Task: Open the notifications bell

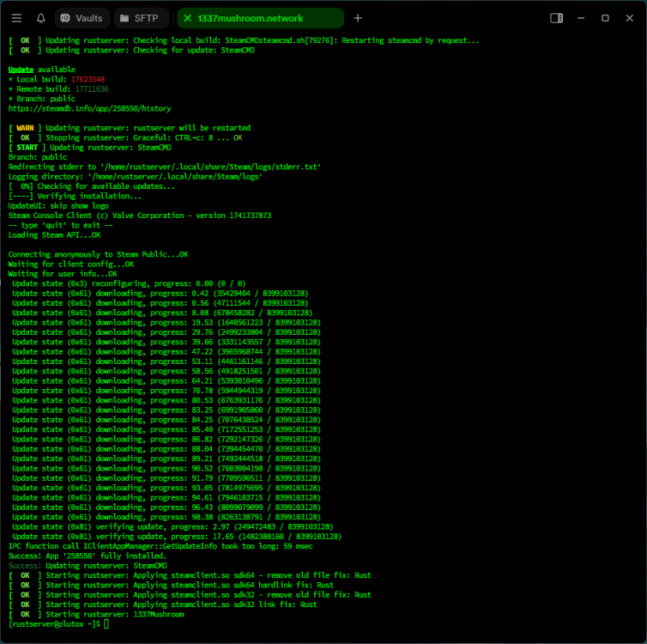Action: point(40,18)
